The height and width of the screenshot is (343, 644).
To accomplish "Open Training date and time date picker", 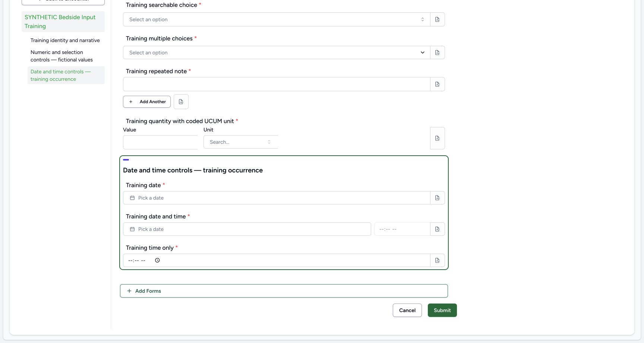I will point(247,229).
